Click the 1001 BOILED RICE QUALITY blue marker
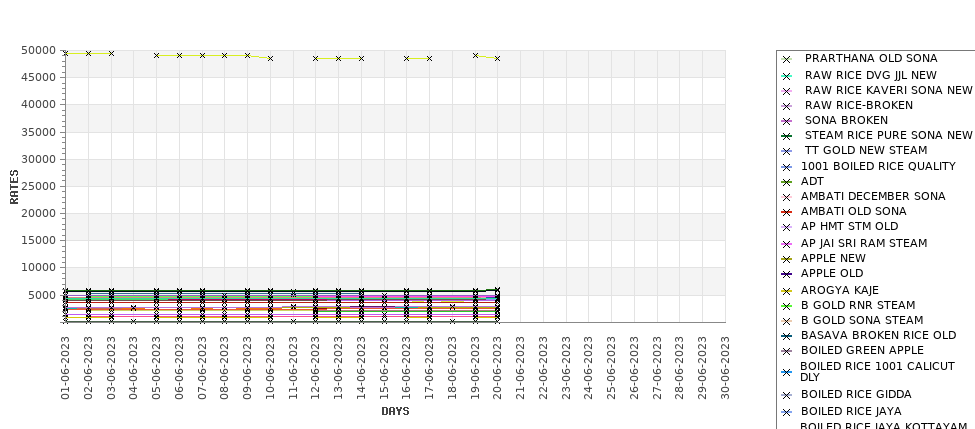This screenshot has width=975, height=429. click(x=787, y=168)
